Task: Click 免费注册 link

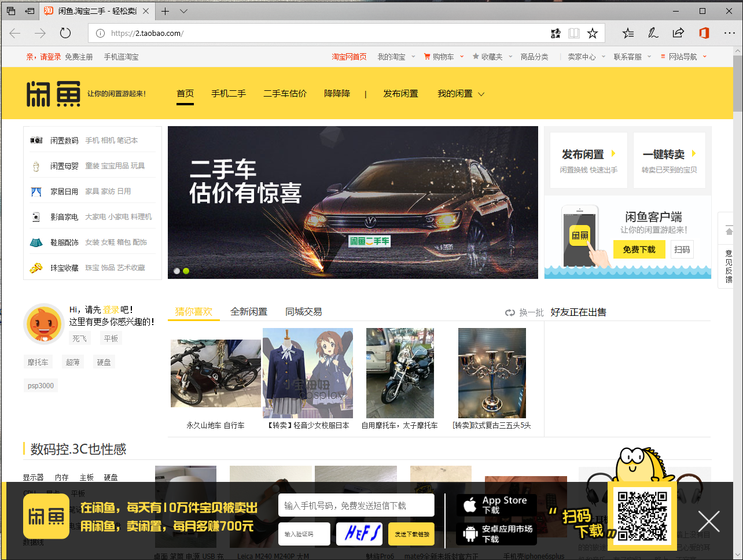Action: coord(79,57)
